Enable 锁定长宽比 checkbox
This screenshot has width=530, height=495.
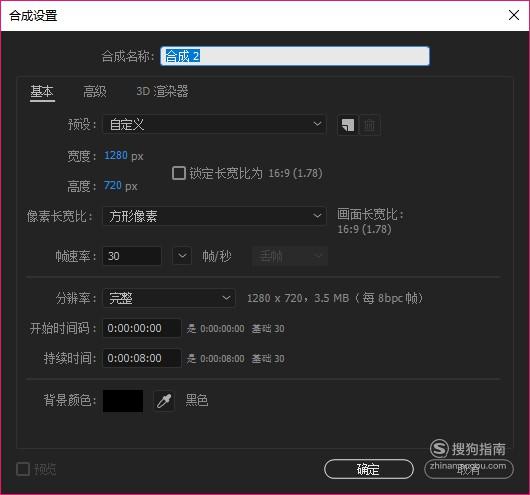[x=179, y=173]
